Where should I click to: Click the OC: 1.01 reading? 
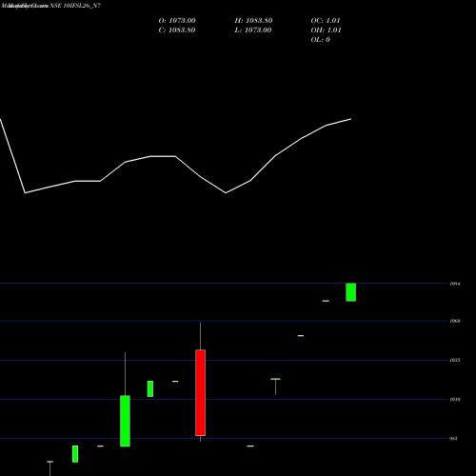point(326,21)
